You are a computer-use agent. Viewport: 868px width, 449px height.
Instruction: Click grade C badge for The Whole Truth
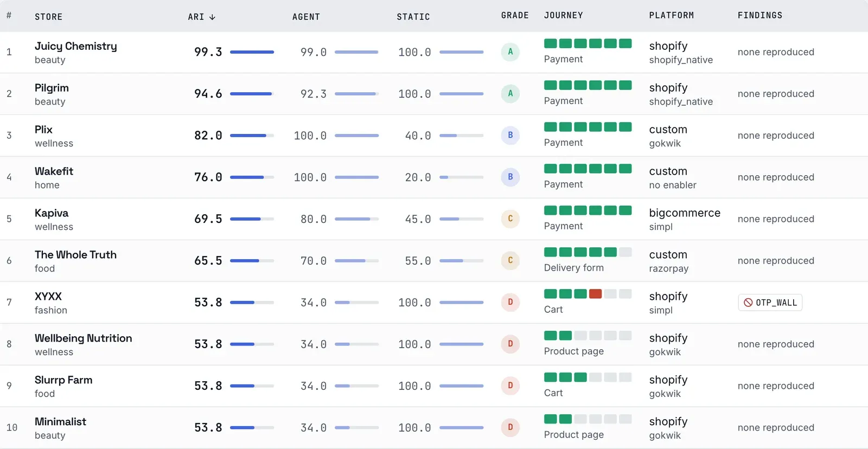point(510,261)
